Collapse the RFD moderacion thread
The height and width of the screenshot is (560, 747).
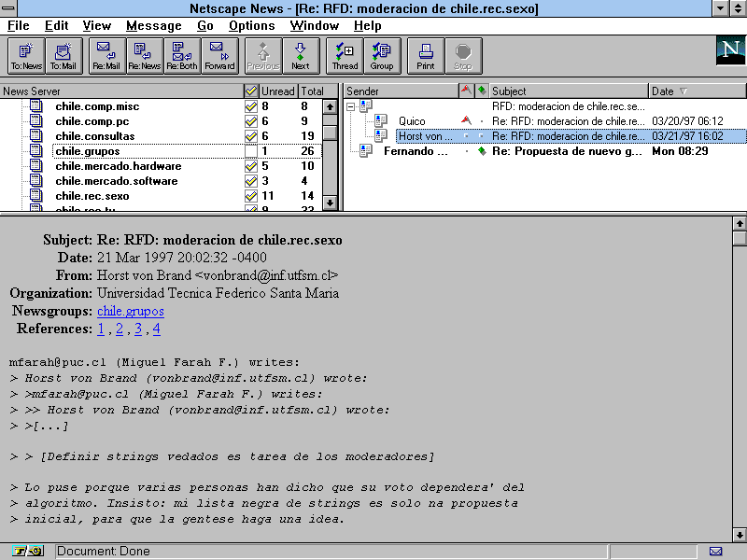(x=351, y=106)
